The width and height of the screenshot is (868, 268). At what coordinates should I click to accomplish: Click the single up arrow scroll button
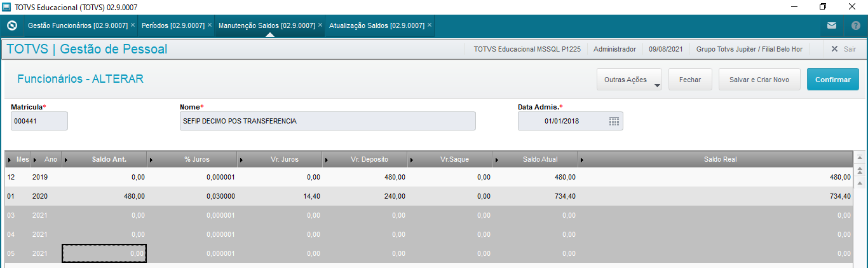pyautogui.click(x=860, y=182)
